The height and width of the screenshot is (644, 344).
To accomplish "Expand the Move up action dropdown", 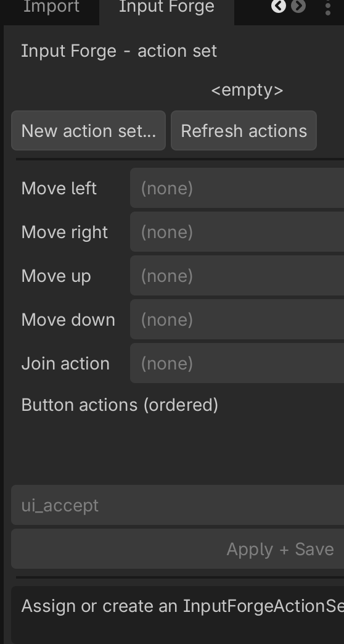I will click(x=237, y=276).
